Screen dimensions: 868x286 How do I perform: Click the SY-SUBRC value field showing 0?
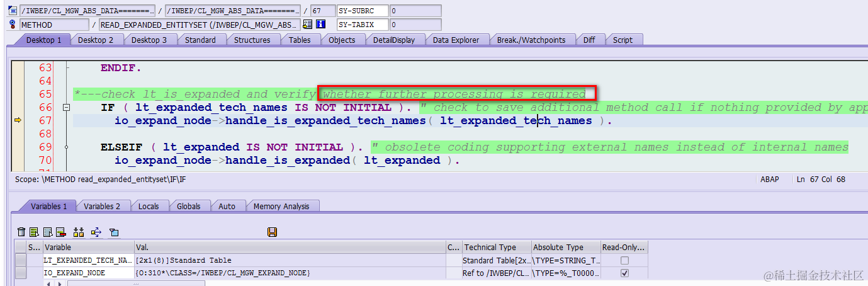tap(415, 11)
